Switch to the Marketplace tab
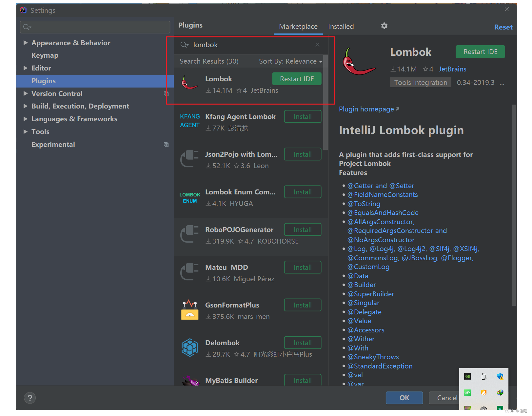Viewport: 532px width, 416px height. click(298, 27)
